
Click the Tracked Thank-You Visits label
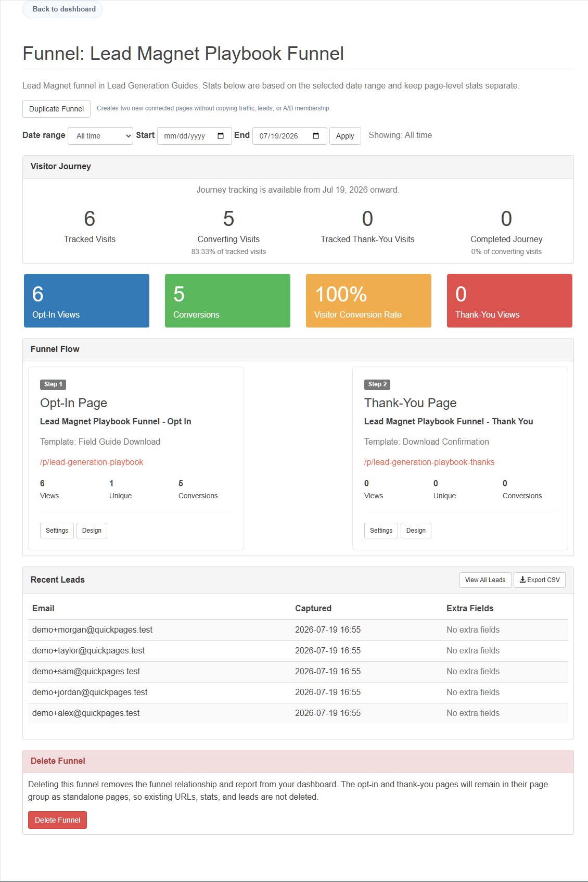pyautogui.click(x=367, y=239)
